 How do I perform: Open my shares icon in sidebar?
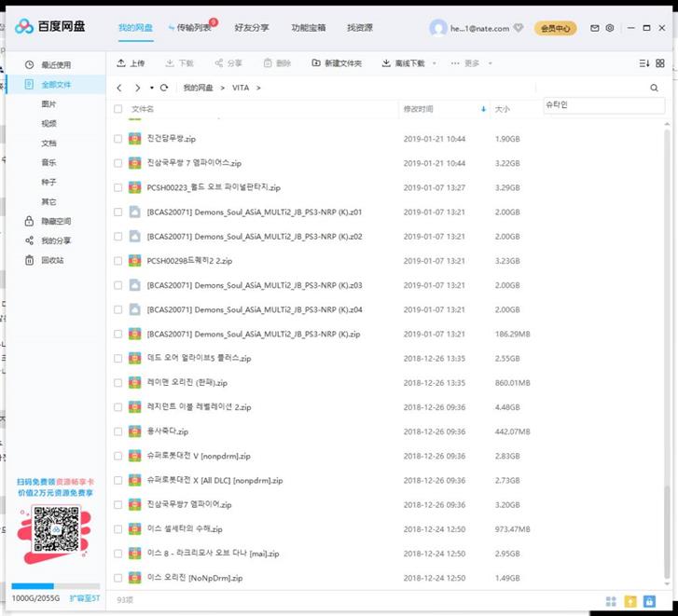point(29,240)
